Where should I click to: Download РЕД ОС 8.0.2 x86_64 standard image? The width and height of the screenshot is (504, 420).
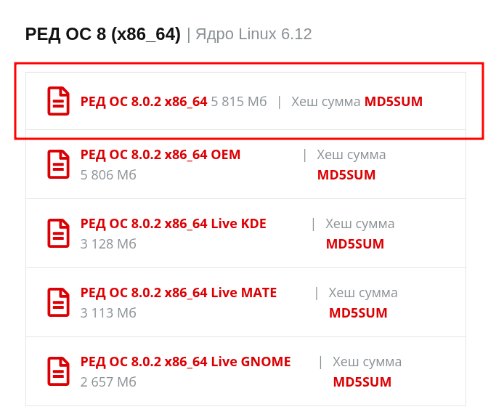(144, 102)
